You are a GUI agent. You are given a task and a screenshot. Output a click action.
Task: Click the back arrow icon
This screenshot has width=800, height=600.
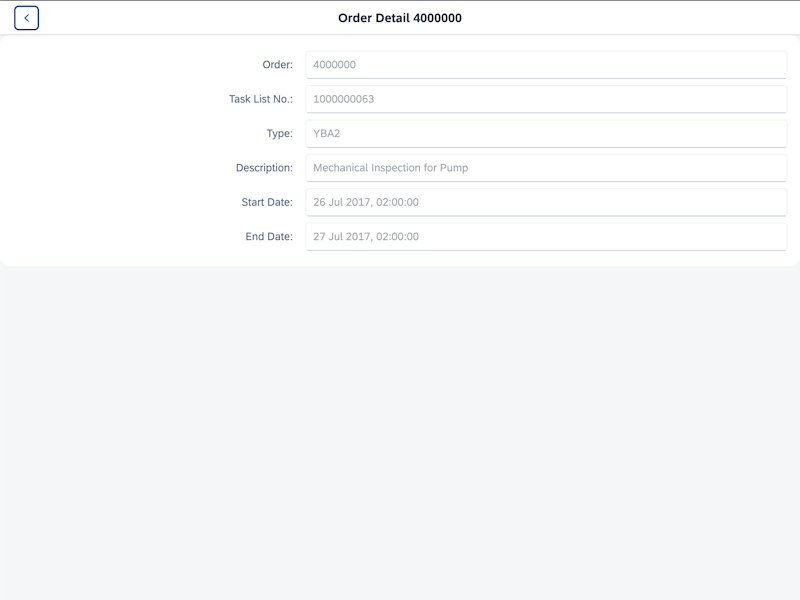click(26, 18)
